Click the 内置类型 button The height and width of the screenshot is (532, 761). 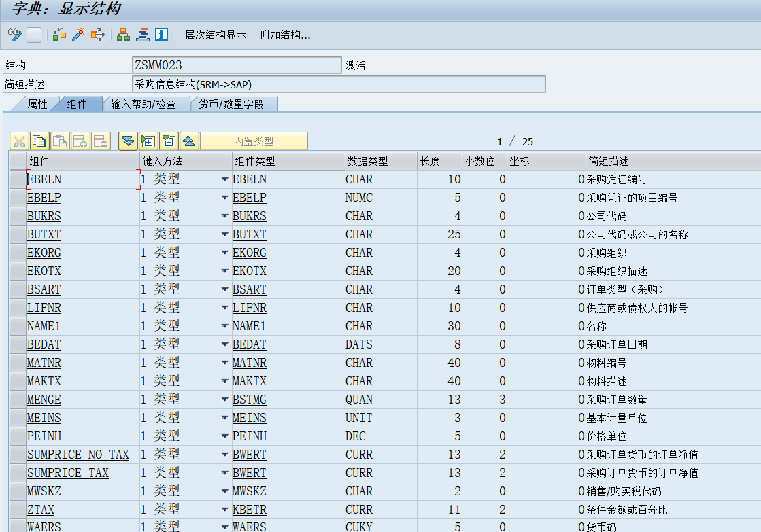tap(254, 141)
